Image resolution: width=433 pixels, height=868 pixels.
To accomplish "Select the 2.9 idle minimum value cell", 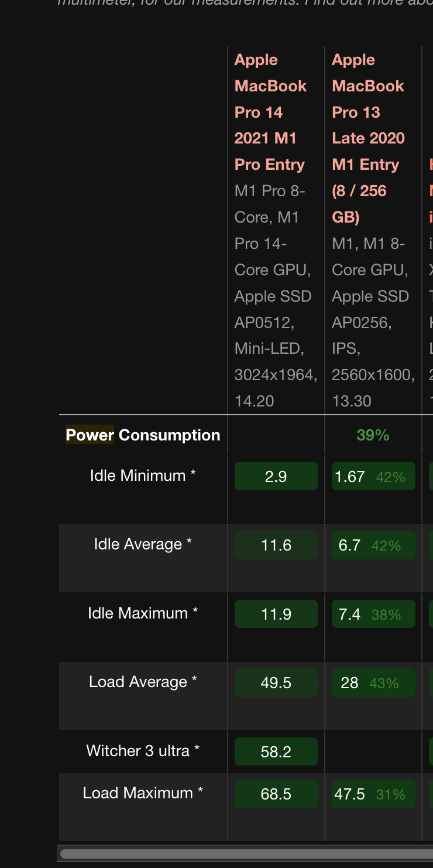I will click(x=276, y=476).
